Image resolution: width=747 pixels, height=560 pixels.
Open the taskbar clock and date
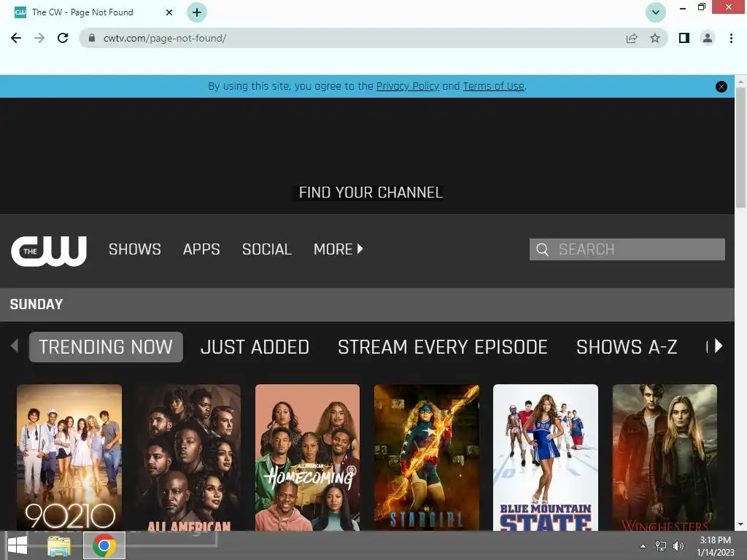[x=716, y=546]
